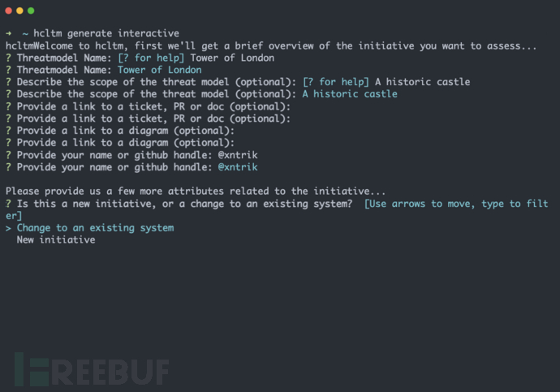Select "Change to an existing system" option
Screen dimensions: 560x392
[95, 228]
